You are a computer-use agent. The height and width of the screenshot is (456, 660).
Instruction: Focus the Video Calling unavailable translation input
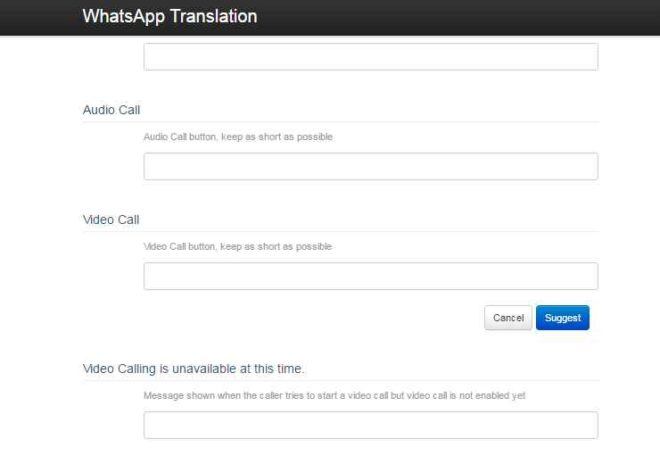[370, 425]
